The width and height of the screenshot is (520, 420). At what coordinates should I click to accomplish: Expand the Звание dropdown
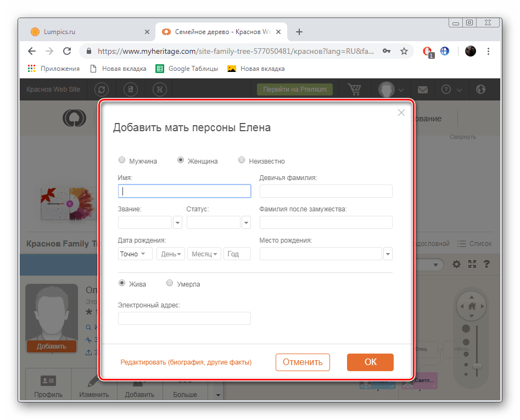[177, 222]
